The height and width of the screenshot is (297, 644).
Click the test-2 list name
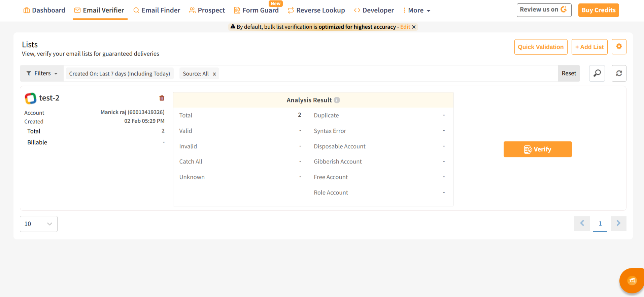click(49, 98)
